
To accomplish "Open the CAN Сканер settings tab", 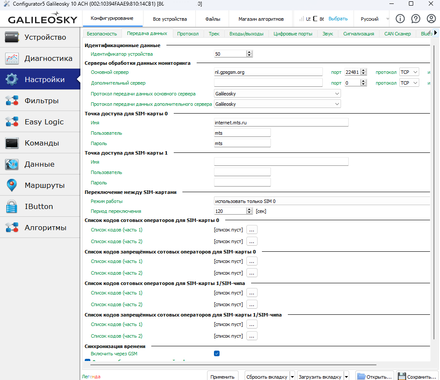I will coord(397,34).
